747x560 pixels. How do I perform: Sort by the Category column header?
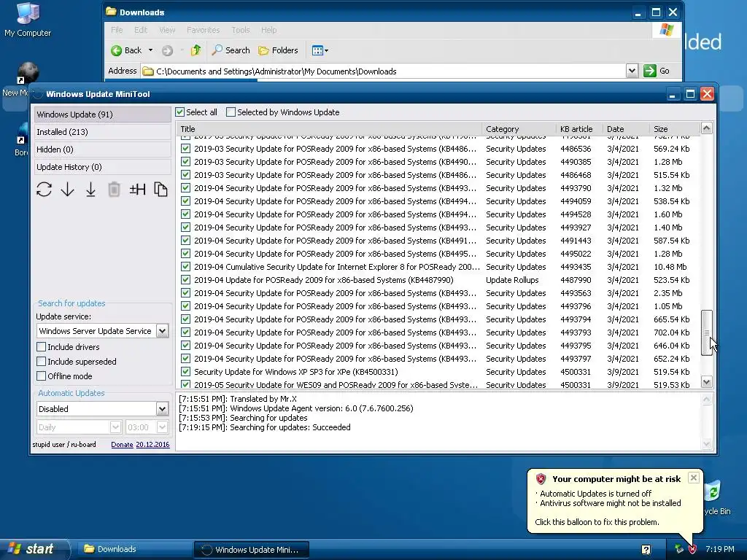tap(519, 129)
